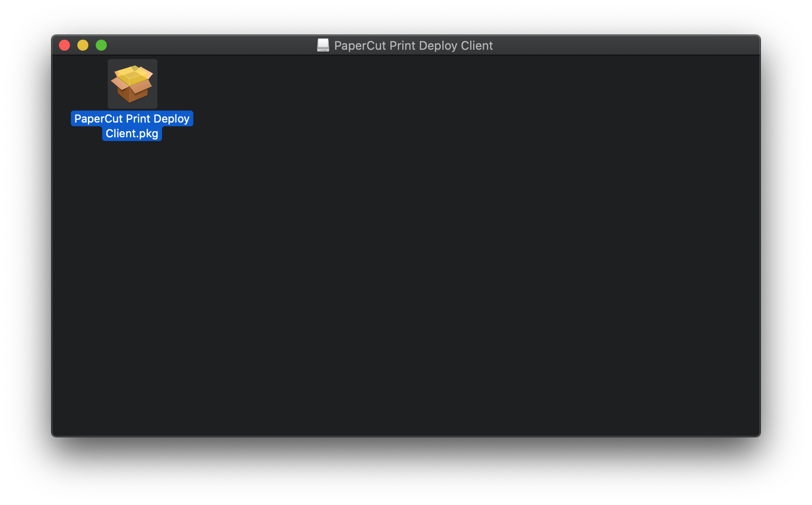The image size is (812, 505).
Task: Click the black desktop area below the window
Action: click(x=406, y=470)
